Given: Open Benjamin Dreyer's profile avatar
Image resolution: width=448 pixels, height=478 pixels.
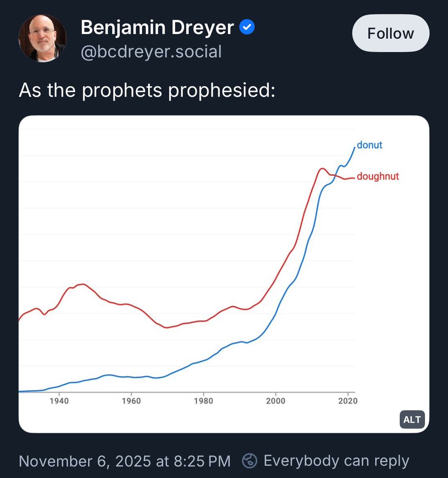Looking at the screenshot, I should [x=42, y=38].
